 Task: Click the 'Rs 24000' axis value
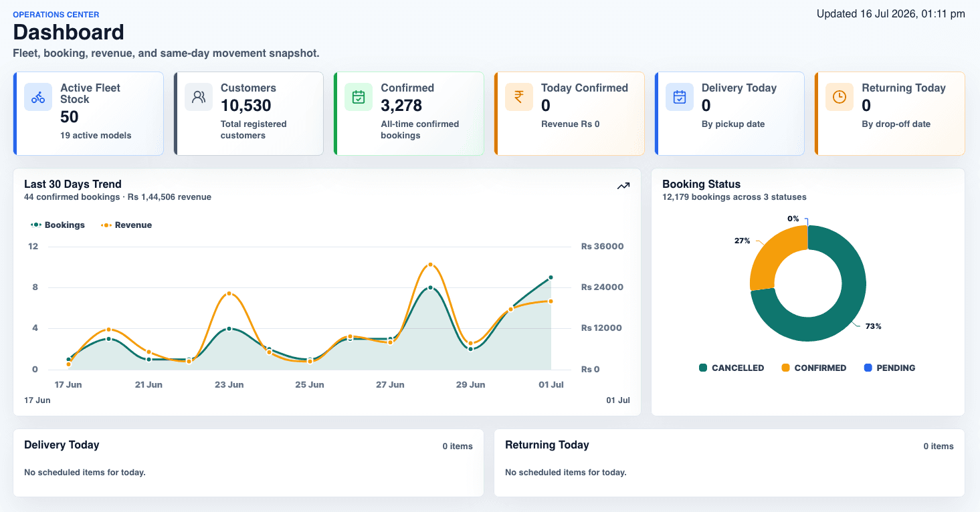tap(602, 287)
